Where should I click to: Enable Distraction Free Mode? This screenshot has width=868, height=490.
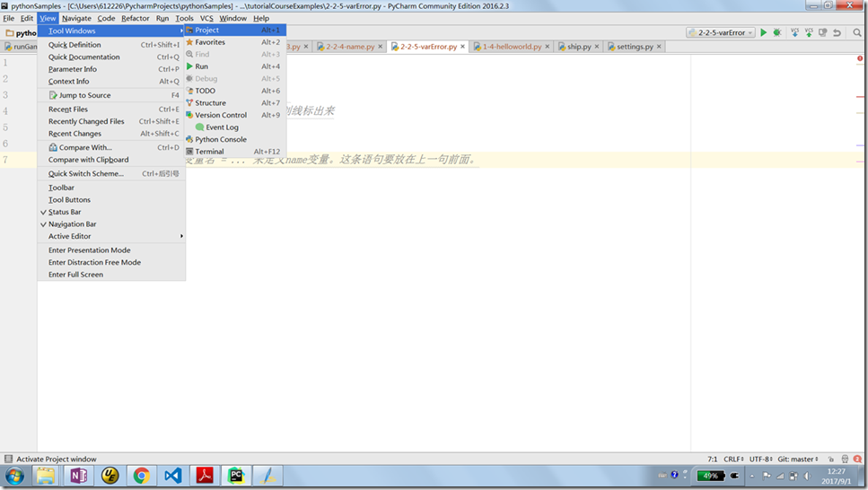111,262
